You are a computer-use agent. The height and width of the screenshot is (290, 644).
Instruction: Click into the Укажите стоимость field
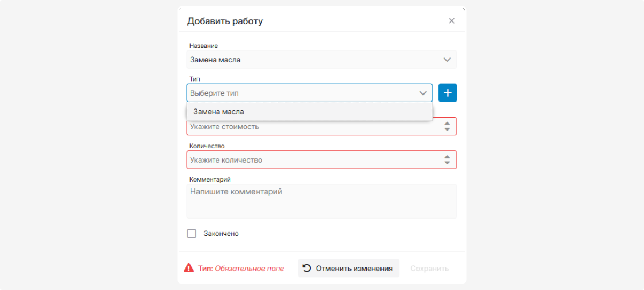point(311,127)
